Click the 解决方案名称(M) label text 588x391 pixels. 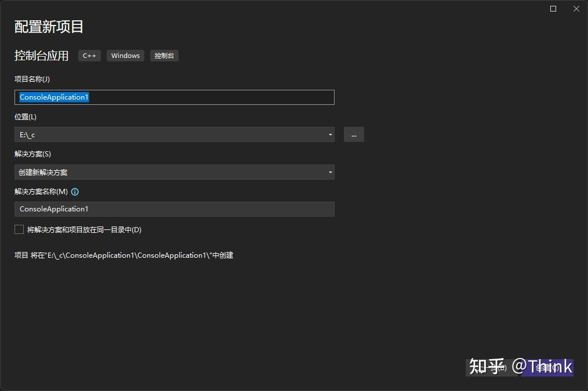click(41, 192)
